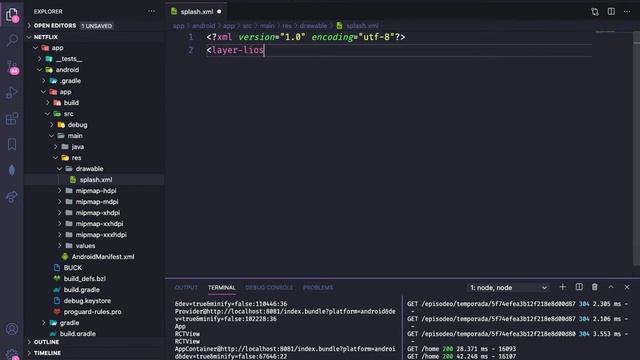Expand the gradle folder
Image resolution: width=640 pixels, height=360 pixels.
tap(69, 323)
